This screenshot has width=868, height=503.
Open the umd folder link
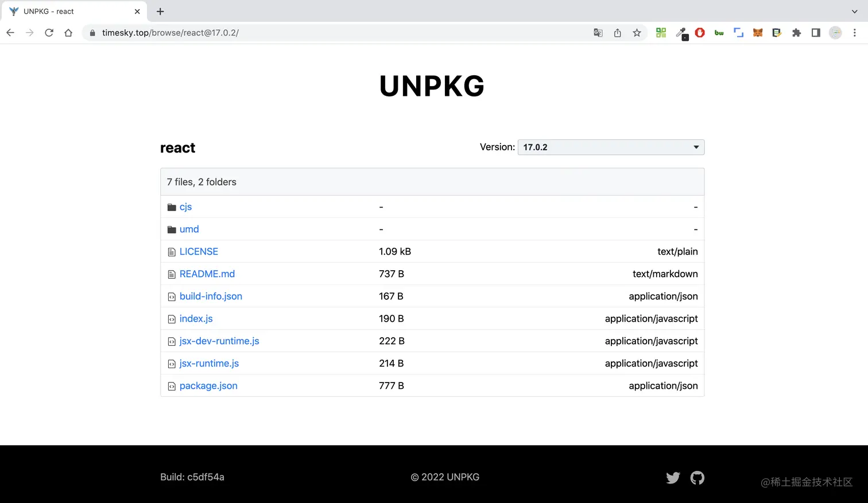pos(189,229)
